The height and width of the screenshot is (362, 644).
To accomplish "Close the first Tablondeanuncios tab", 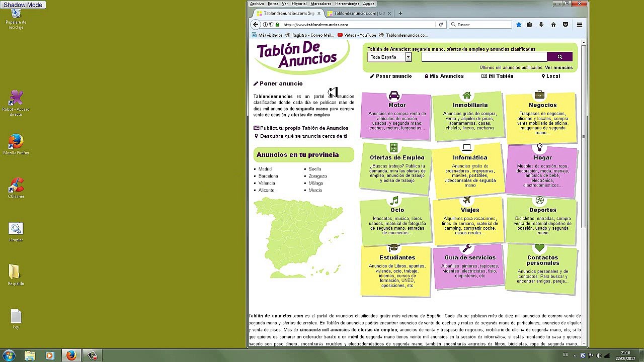I will coord(318,13).
